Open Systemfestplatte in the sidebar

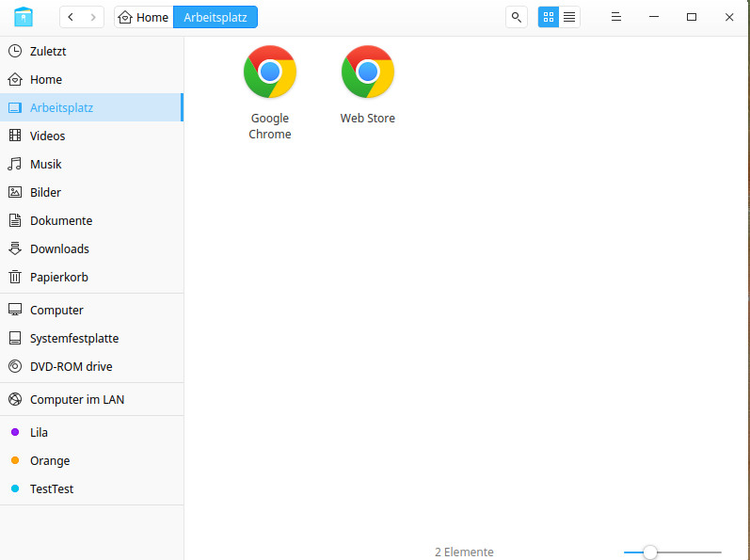[92, 338]
